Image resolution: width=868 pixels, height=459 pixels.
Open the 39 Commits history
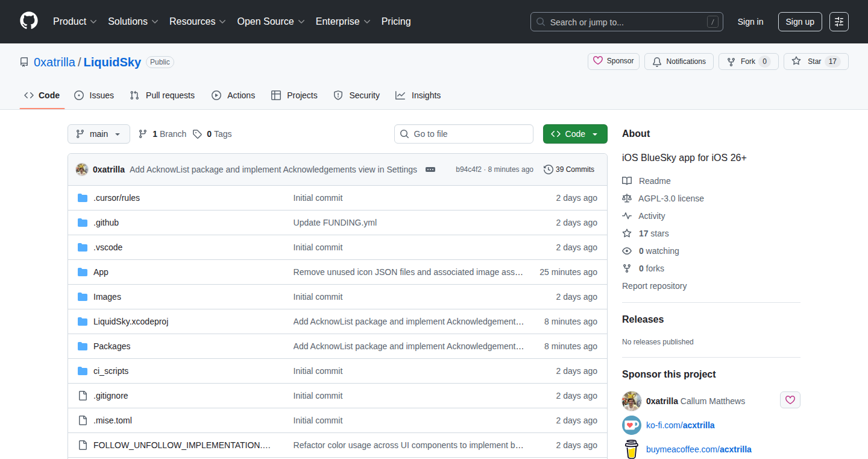tap(569, 169)
